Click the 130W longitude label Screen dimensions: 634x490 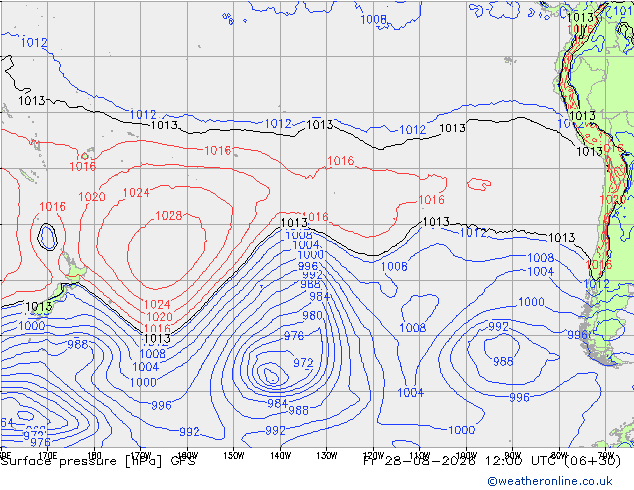[x=327, y=456]
